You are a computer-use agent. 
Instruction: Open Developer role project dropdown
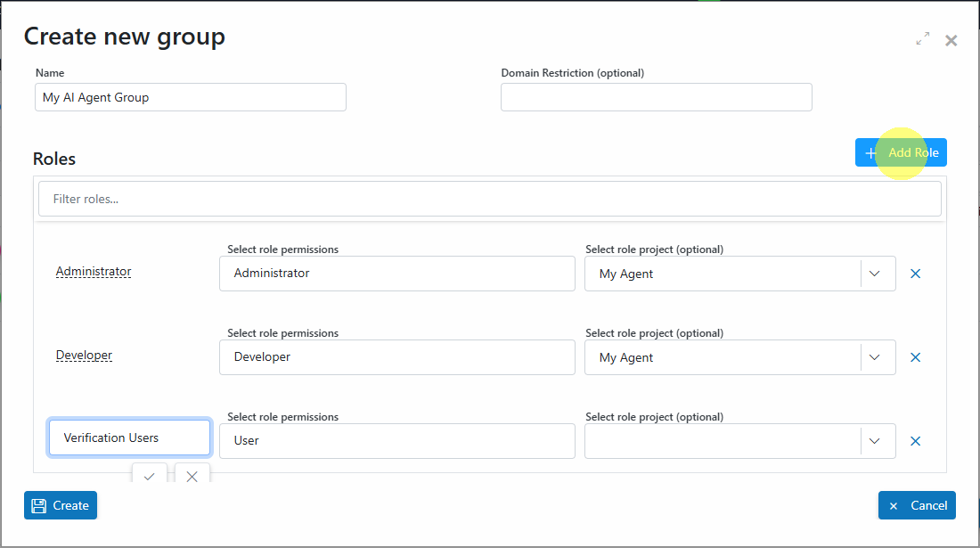click(x=874, y=357)
